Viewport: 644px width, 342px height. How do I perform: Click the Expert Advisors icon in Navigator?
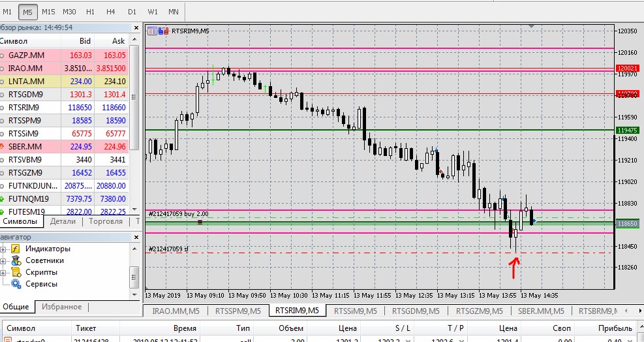[x=16, y=260]
